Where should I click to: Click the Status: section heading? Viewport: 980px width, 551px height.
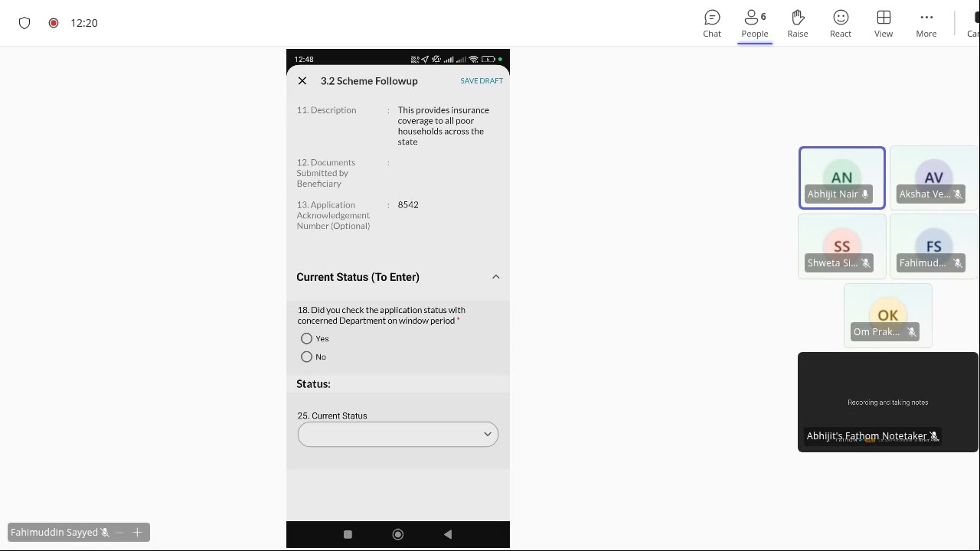pyautogui.click(x=314, y=383)
